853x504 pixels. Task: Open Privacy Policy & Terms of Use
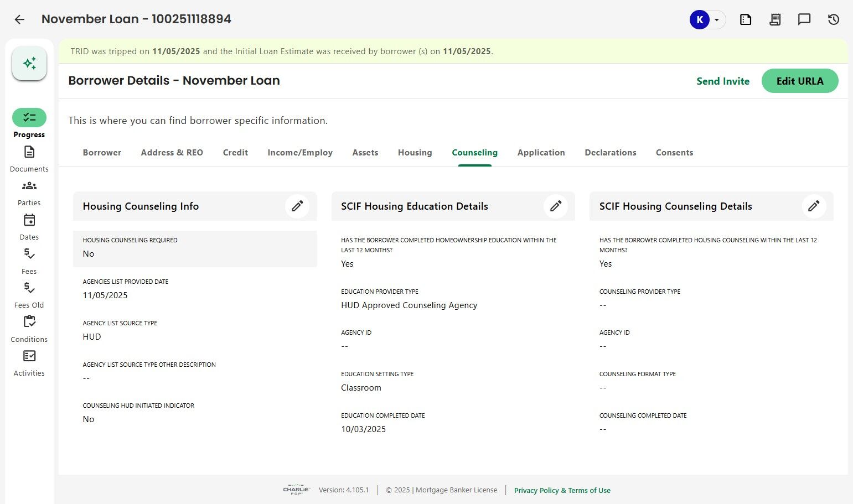coord(562,490)
